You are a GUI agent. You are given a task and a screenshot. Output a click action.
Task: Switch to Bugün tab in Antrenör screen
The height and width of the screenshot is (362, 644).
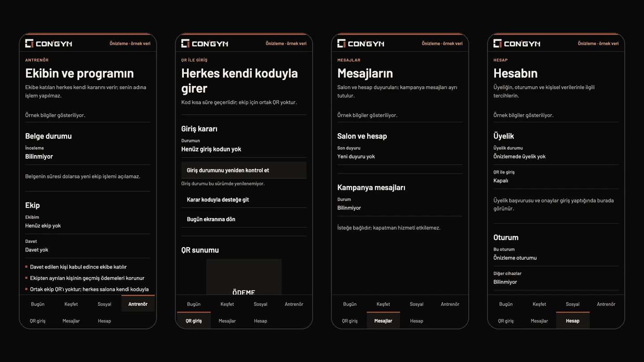[38, 304]
